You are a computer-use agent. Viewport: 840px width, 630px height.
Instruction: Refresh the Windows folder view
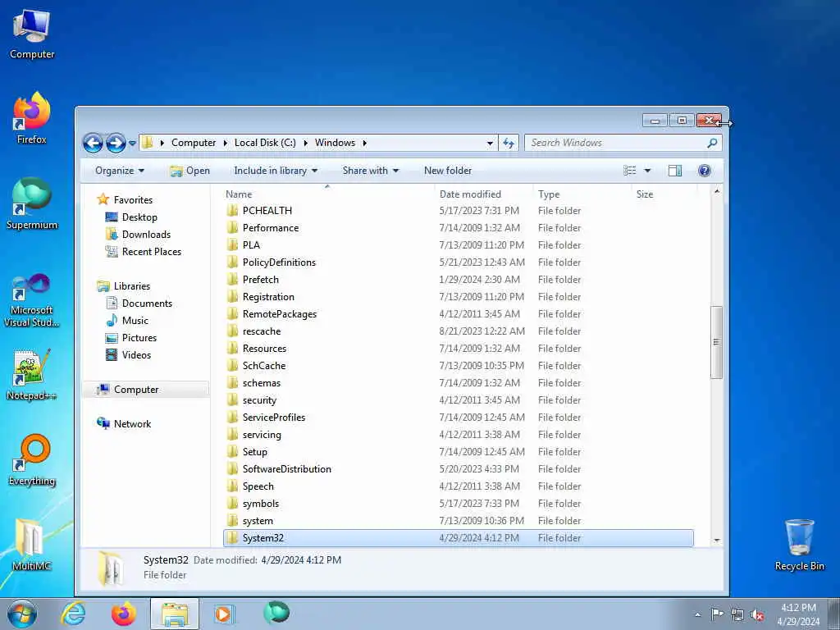point(509,143)
